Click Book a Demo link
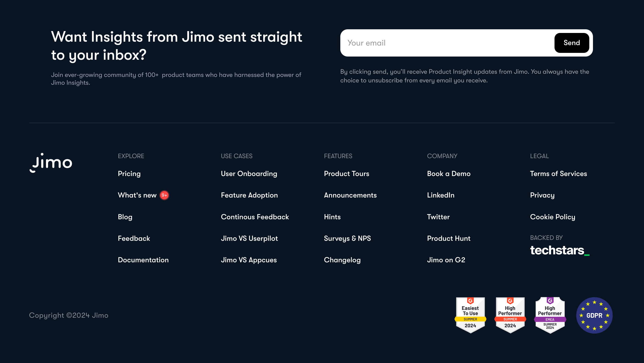Viewport: 644px width, 363px height. [449, 174]
